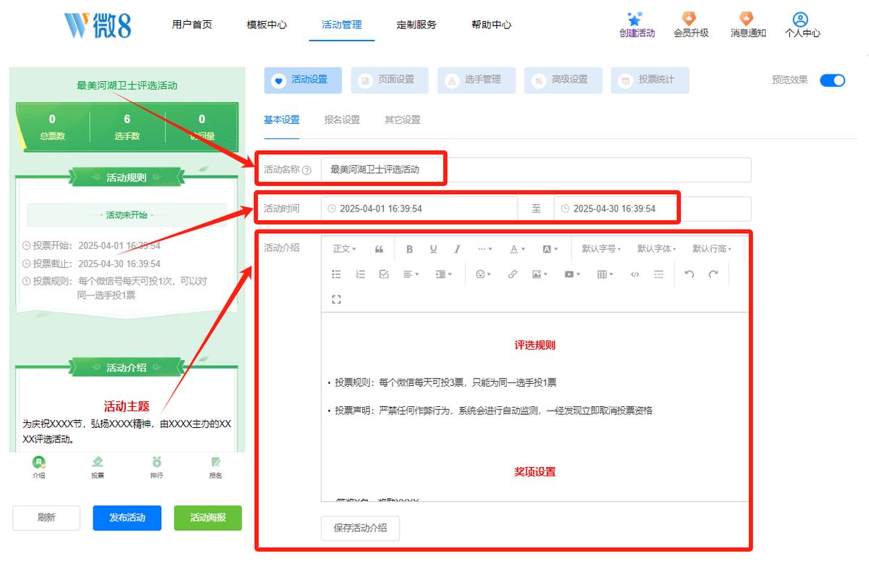The image size is (869, 588).
Task: Open 消息通知
Action: (x=747, y=25)
